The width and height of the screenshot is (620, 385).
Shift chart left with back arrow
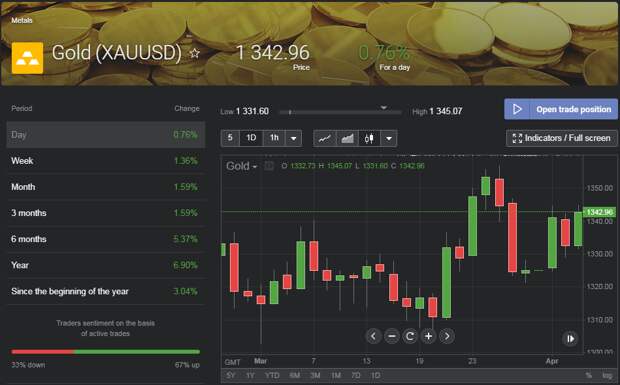pyautogui.click(x=373, y=336)
